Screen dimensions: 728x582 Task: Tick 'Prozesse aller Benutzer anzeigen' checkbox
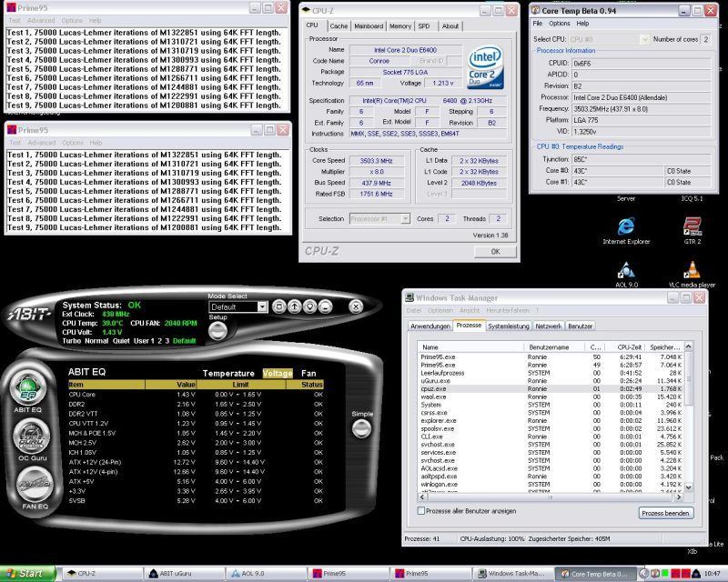click(421, 511)
